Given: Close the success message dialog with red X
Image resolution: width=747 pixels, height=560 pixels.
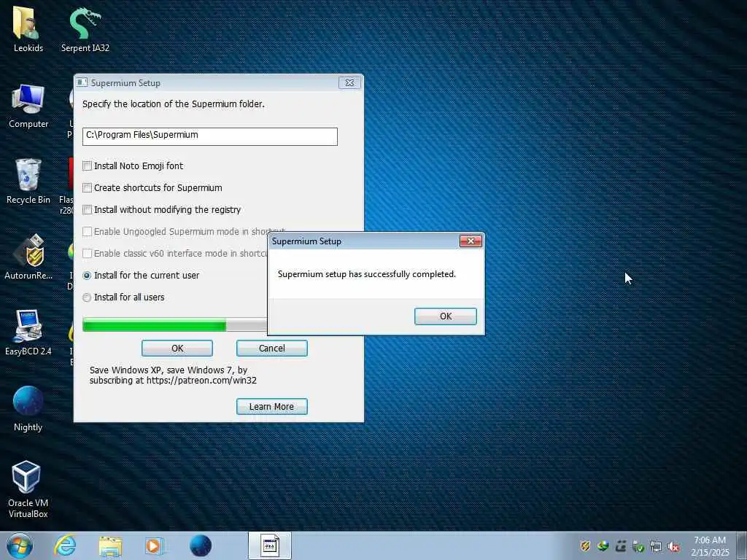Looking at the screenshot, I should (x=471, y=241).
